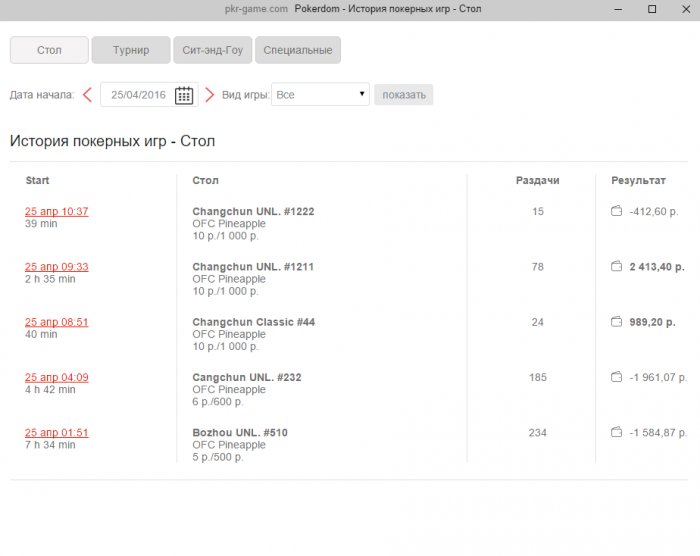Click wallet icon beside -1 961,07 р. result

click(616, 378)
